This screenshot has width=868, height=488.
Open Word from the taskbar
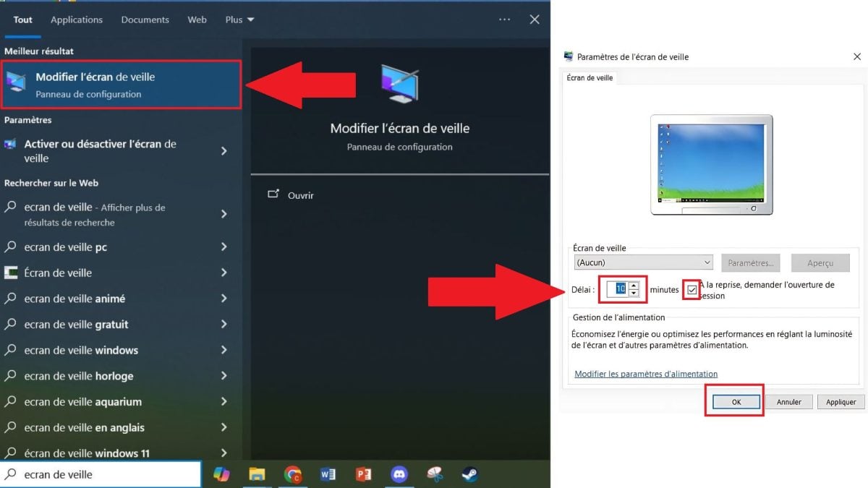pyautogui.click(x=328, y=474)
